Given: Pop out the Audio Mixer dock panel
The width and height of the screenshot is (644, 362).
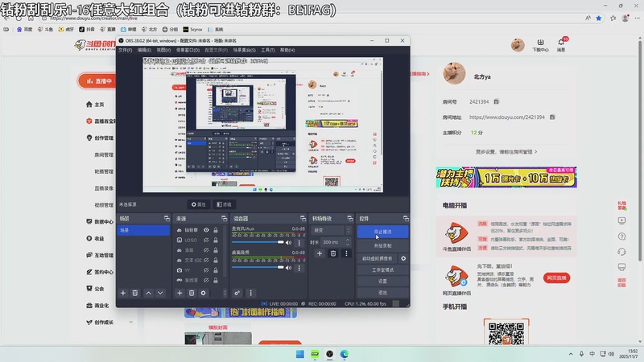Looking at the screenshot, I should click(x=303, y=218).
